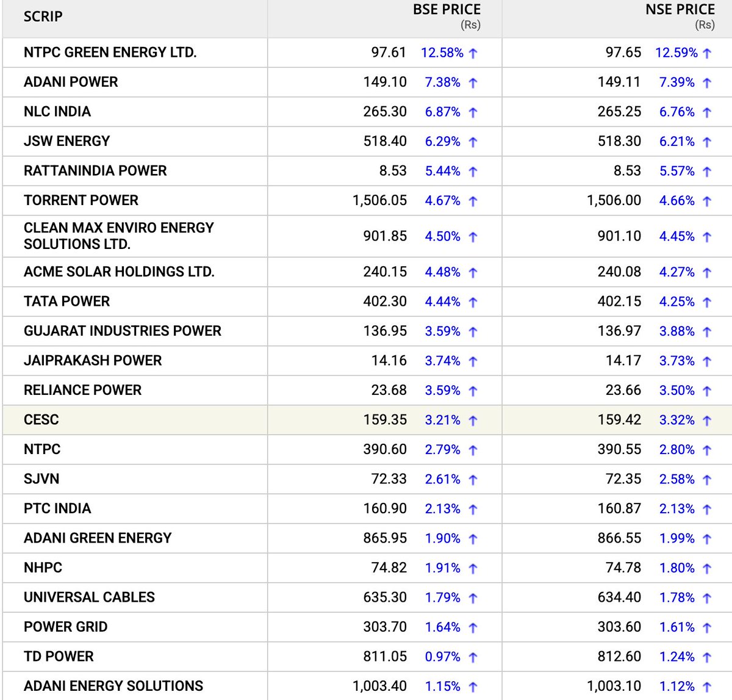
Task: Open the NTPC GREEN ENERGY LTD. scrip
Action: tap(110, 52)
